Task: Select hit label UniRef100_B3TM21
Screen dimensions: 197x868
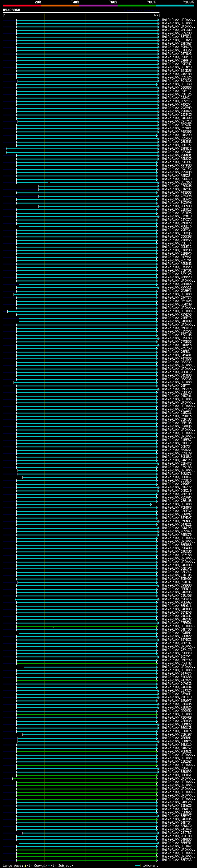Action: pyautogui.click(x=176, y=37)
